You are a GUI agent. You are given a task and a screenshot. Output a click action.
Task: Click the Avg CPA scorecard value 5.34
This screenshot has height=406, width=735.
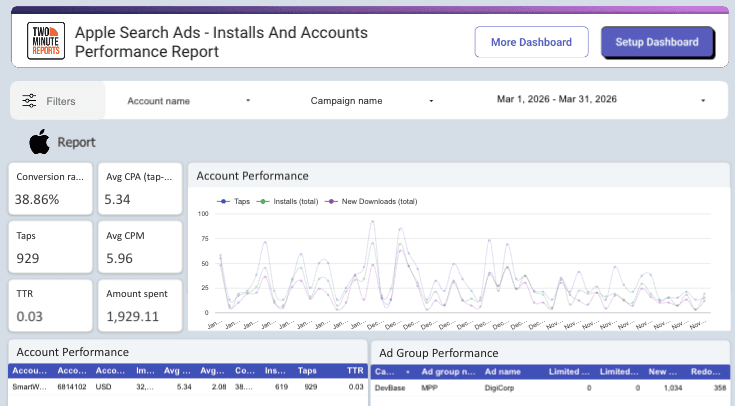click(x=117, y=200)
